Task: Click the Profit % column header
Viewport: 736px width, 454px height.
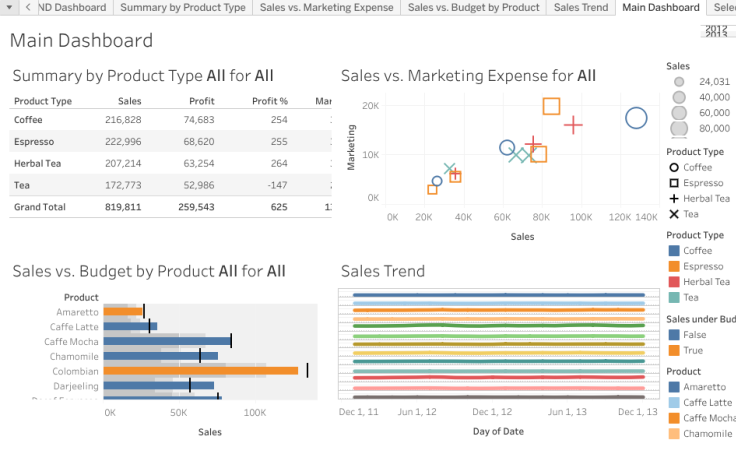Action: (x=270, y=101)
